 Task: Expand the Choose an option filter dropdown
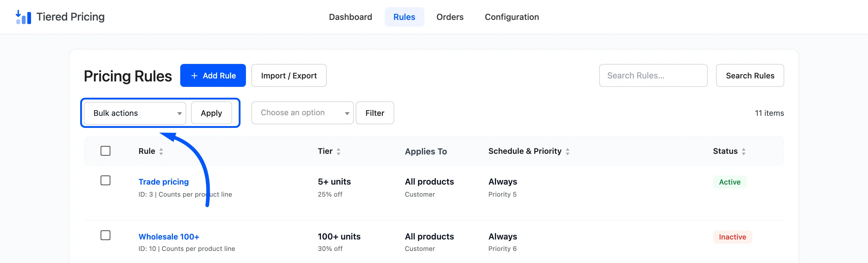point(302,112)
